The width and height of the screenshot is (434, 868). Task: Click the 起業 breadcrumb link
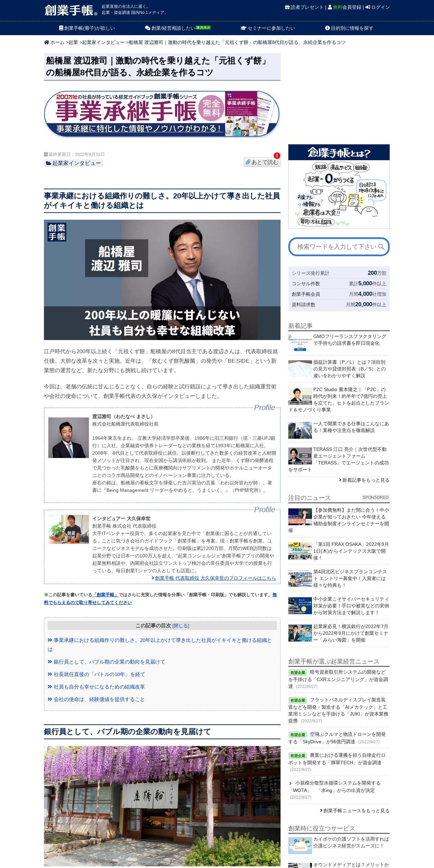point(73,42)
